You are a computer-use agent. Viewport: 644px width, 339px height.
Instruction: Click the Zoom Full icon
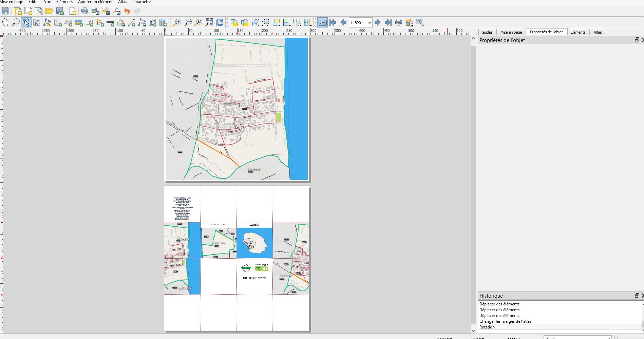point(209,23)
